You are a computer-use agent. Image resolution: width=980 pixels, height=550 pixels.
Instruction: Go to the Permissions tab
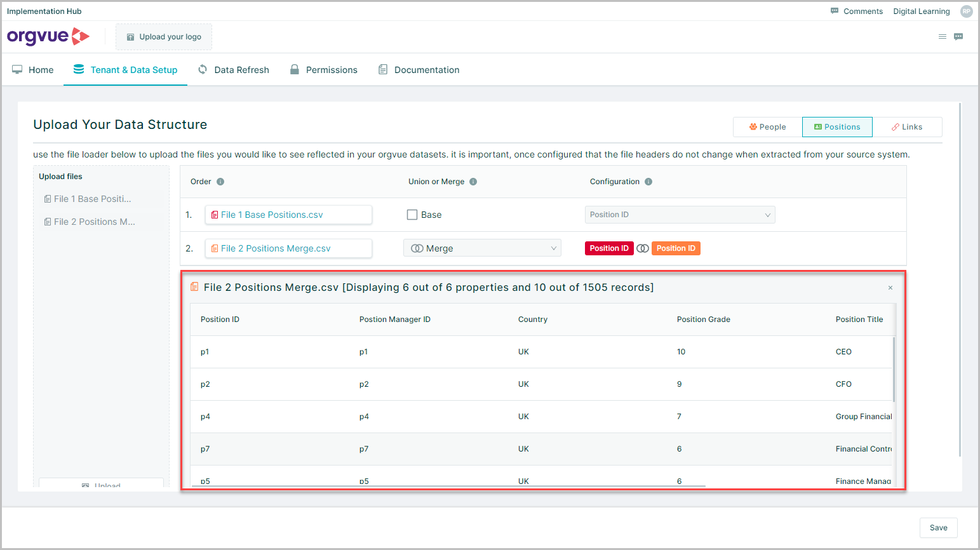(x=324, y=70)
